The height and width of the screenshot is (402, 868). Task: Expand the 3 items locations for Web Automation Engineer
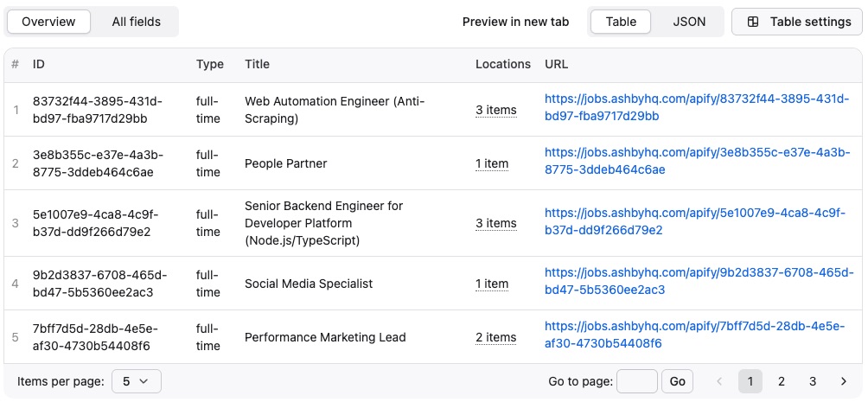pyautogui.click(x=495, y=110)
